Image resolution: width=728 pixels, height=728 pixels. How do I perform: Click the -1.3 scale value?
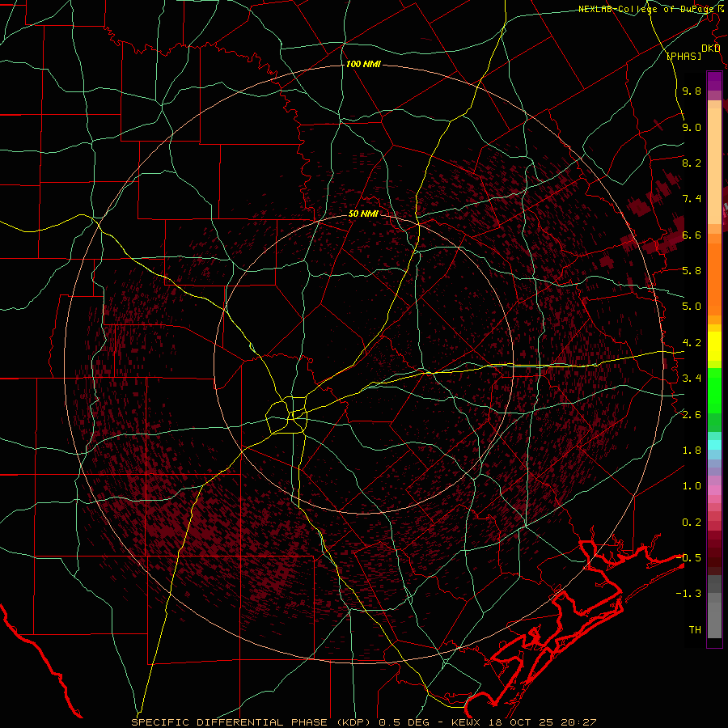688,594
